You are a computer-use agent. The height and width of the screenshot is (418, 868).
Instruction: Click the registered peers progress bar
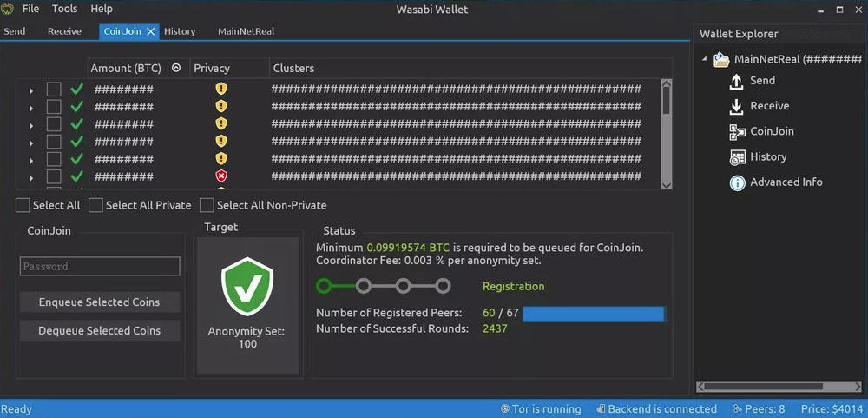[595, 314]
